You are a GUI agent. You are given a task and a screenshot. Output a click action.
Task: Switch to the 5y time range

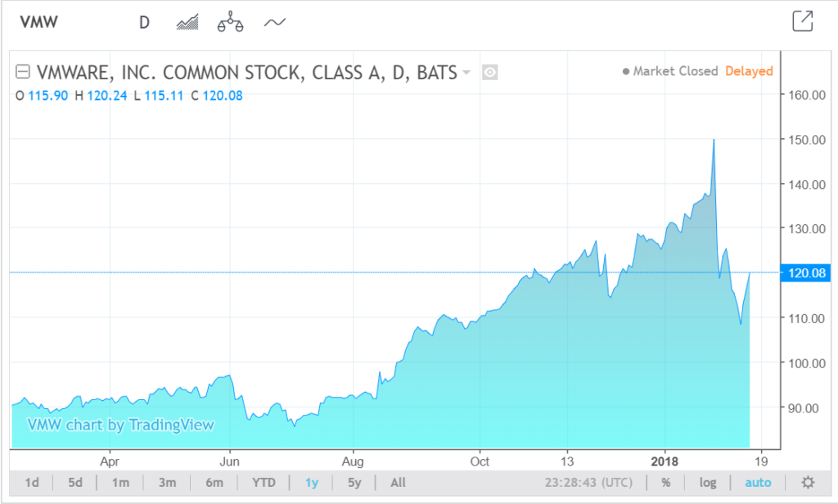354,483
